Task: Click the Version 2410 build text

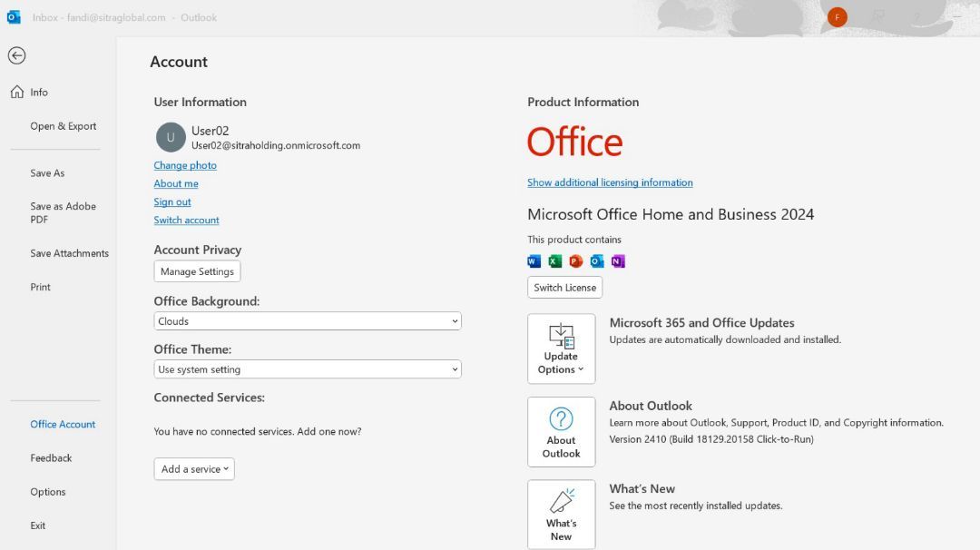Action: point(711,439)
